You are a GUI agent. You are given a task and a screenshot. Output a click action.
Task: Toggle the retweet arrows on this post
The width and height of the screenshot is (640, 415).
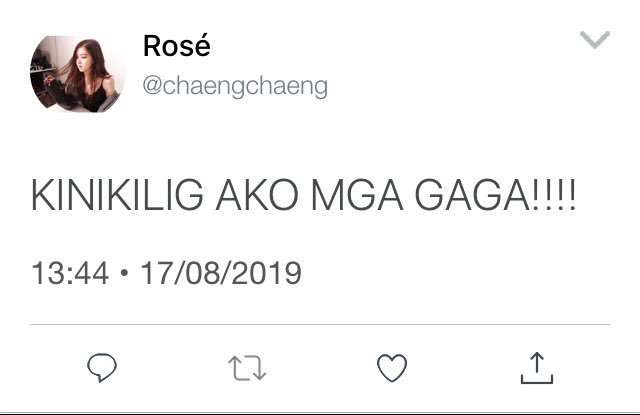(247, 368)
